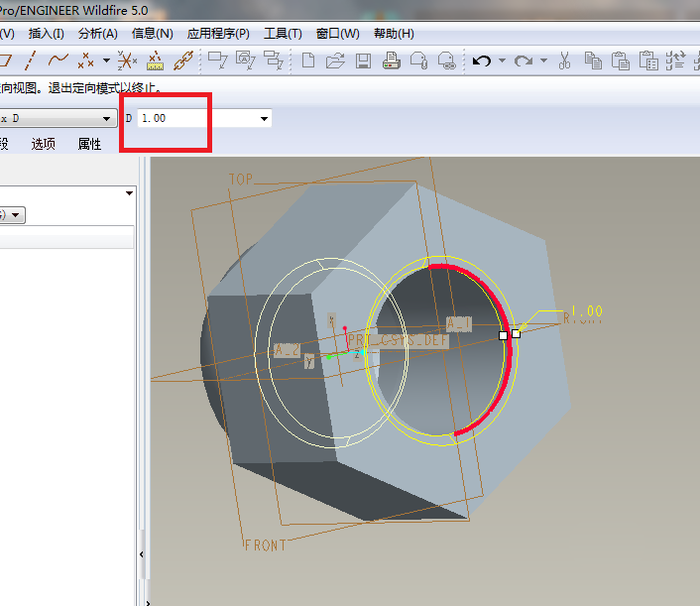700x606 pixels.
Task: Open the 工具(T) menu
Action: pos(283,34)
